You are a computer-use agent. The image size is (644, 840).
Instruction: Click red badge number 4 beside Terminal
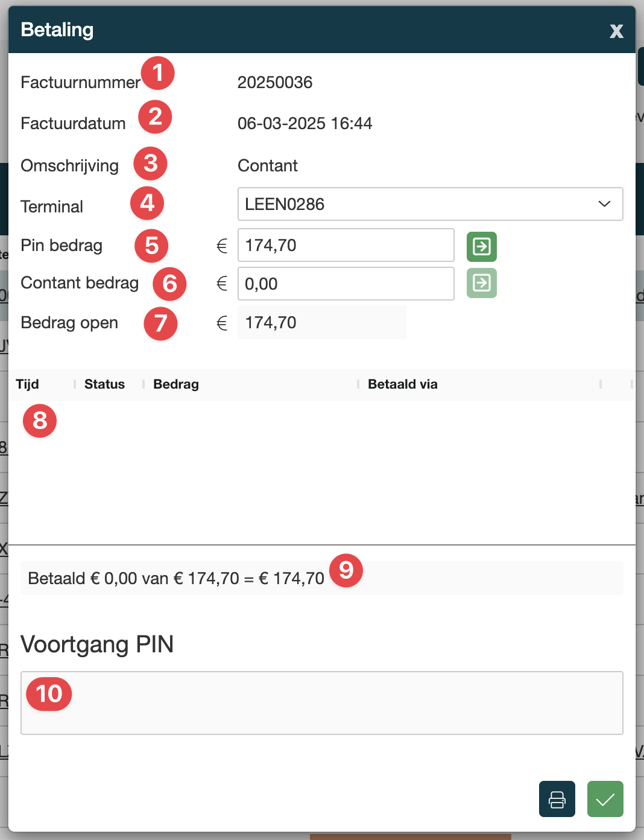(147, 203)
